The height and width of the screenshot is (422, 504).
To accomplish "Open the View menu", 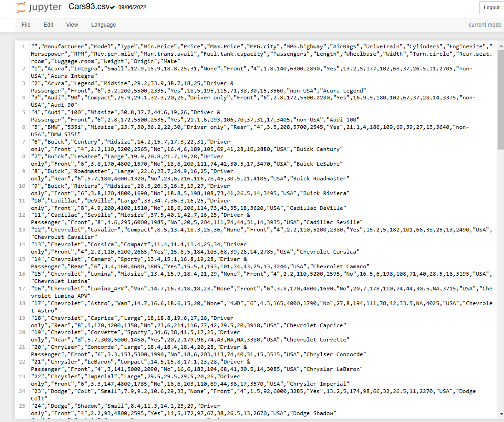I will (72, 24).
